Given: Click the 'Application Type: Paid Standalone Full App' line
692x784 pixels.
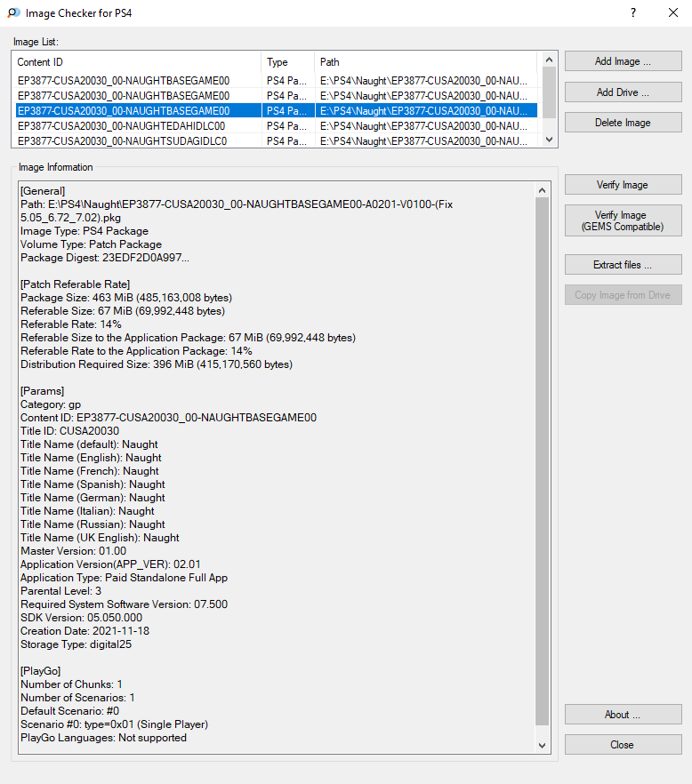Looking at the screenshot, I should (x=125, y=578).
